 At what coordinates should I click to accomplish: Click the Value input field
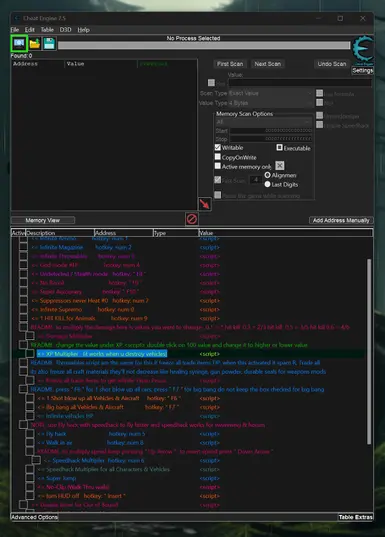coord(300,83)
